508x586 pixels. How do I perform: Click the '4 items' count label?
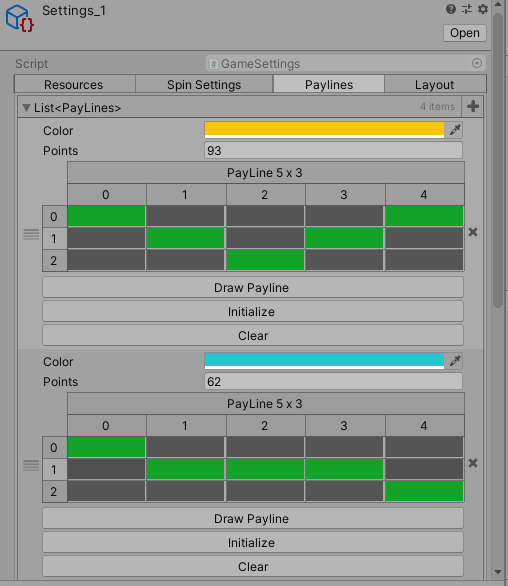pyautogui.click(x=437, y=107)
